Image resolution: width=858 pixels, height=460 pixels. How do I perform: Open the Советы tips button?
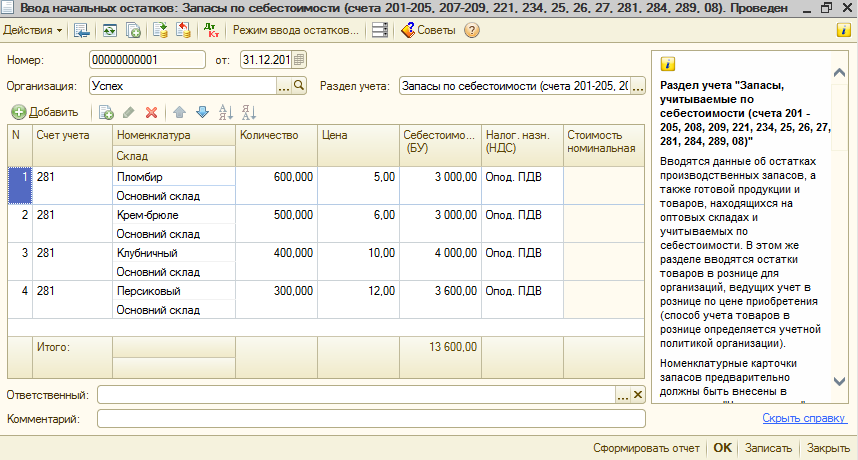[428, 30]
